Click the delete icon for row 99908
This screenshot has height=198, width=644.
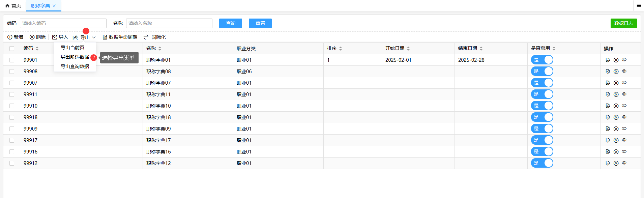(x=616, y=72)
